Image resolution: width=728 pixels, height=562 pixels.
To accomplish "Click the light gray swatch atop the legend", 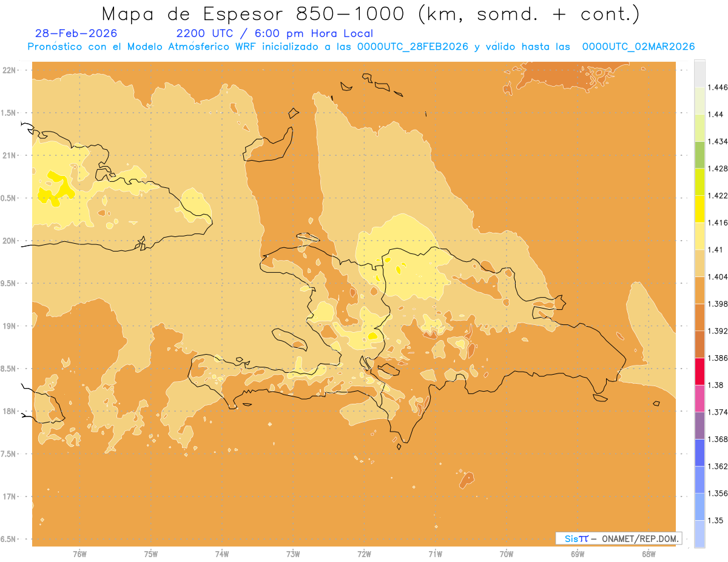I will coord(699,73).
